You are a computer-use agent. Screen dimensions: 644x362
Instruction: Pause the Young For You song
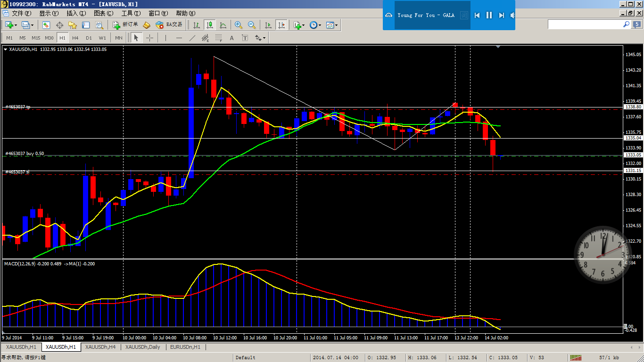489,15
